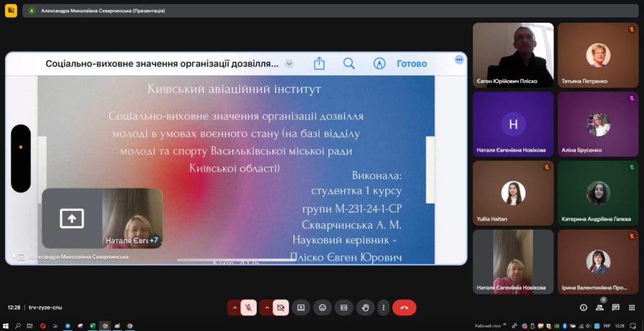This screenshot has width=644, height=331.
Task: Select Євген Юрійович Пліско video tile
Action: [x=513, y=55]
